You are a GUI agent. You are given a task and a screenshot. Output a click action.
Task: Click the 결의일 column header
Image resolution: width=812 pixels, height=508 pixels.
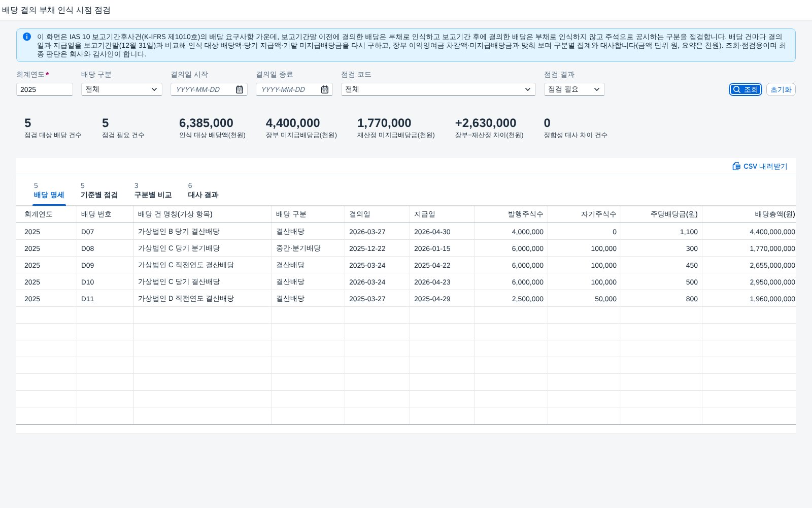coord(377,214)
